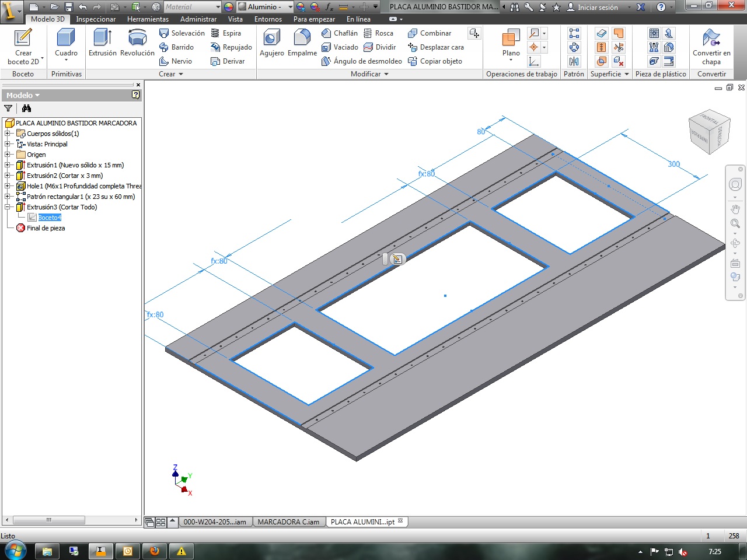Open the Modelo browser panel dropdown
747x560 pixels.
click(x=23, y=95)
